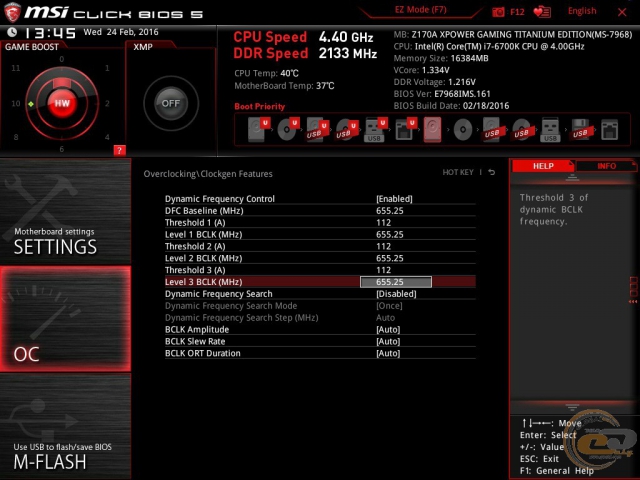Select the last network boot icon without U badge

tap(609, 130)
